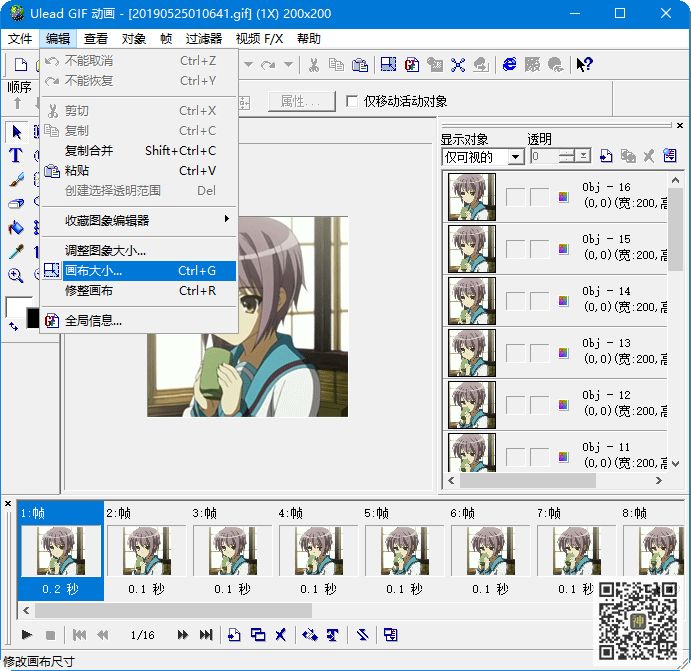Click the Paste icon in main toolbar
This screenshot has height=671, width=691.
pyautogui.click(x=360, y=65)
